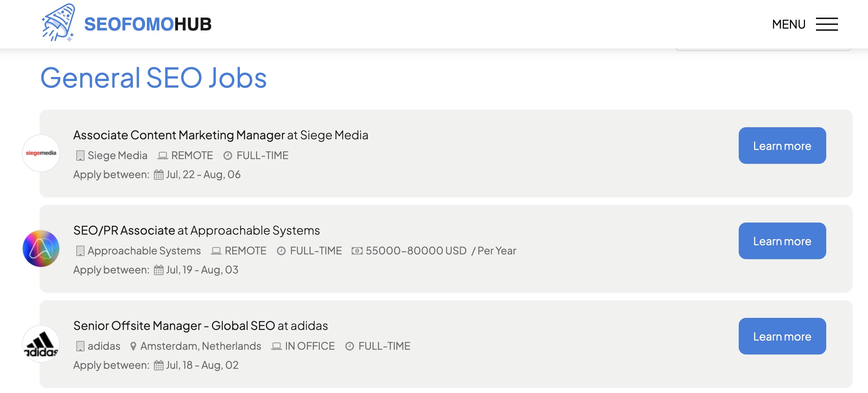Learn more about adidas job
The width and height of the screenshot is (868, 393).
[x=782, y=336]
